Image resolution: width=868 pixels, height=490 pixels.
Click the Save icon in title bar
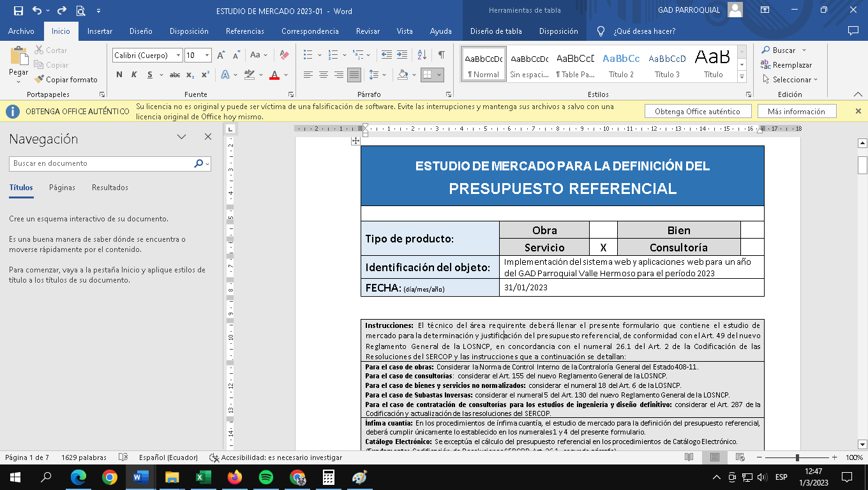pyautogui.click(x=18, y=10)
